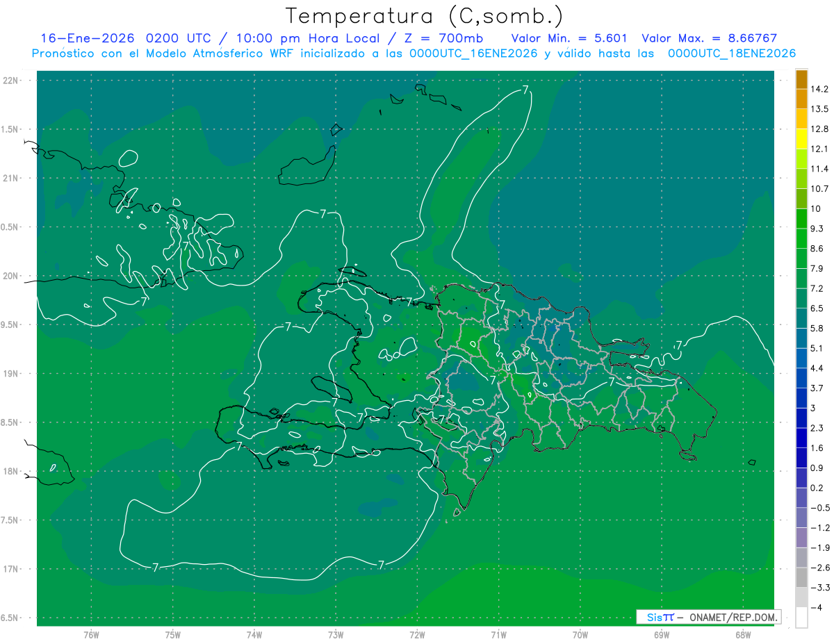834x644 pixels.
Task: Click the 17N latitude axis label
Action: pyautogui.click(x=11, y=569)
